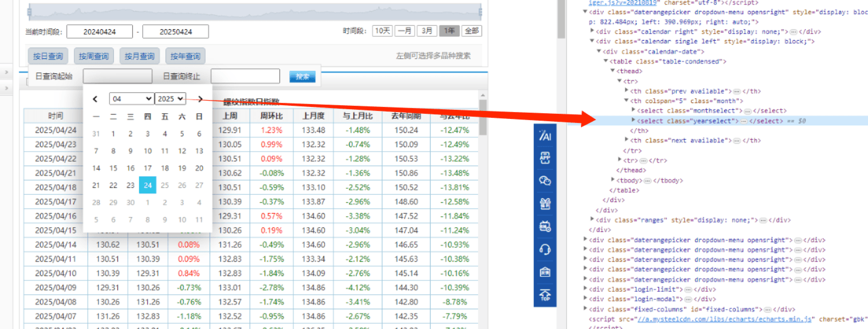
Task: Click the 时间 column header
Action: 56,116
